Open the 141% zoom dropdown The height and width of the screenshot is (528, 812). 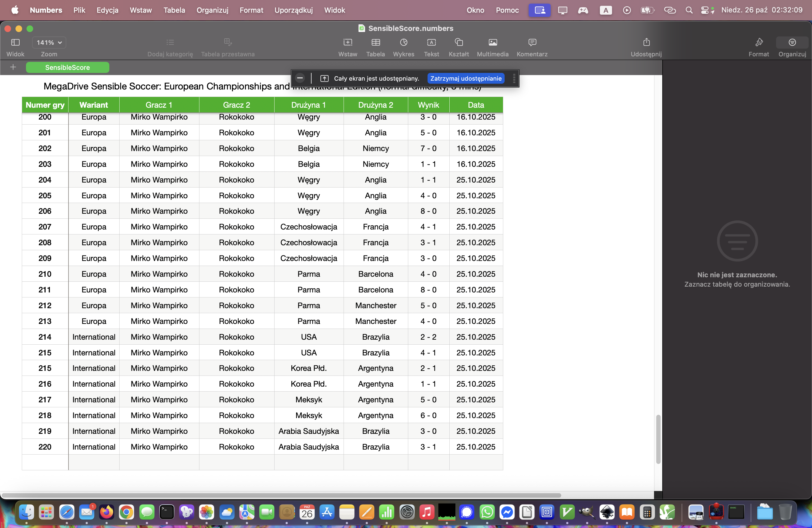click(x=49, y=43)
